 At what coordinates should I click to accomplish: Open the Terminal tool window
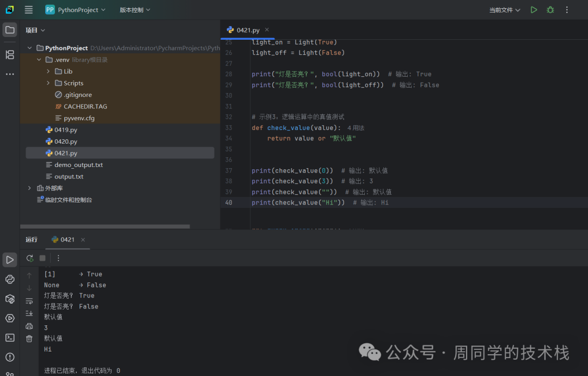(10, 337)
